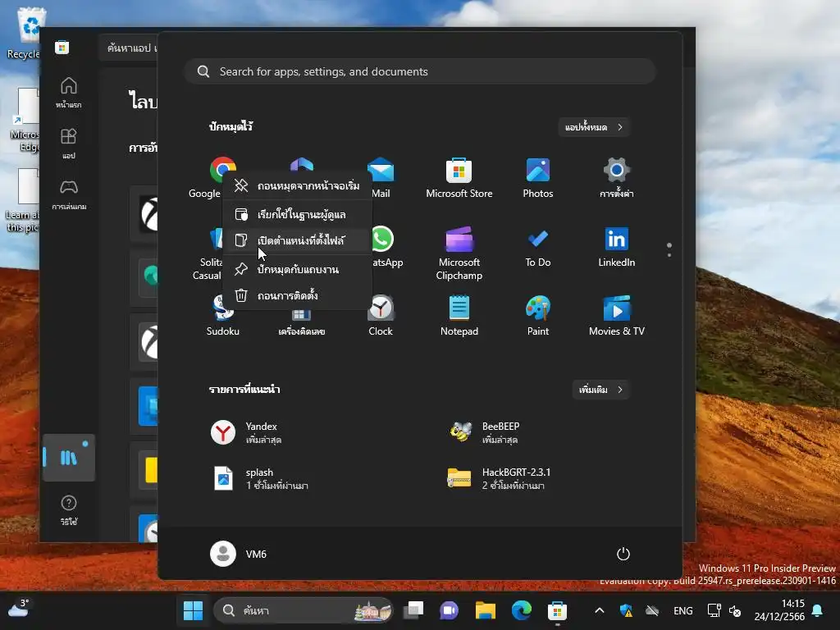Choose run as administrator option
Screen dimensions: 840x630
[297, 214]
